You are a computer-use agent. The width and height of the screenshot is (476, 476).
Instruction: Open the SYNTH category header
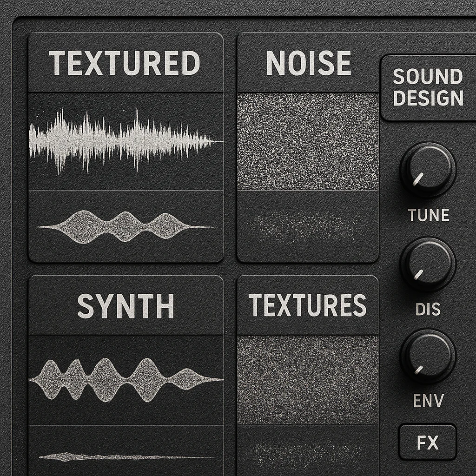click(x=126, y=305)
